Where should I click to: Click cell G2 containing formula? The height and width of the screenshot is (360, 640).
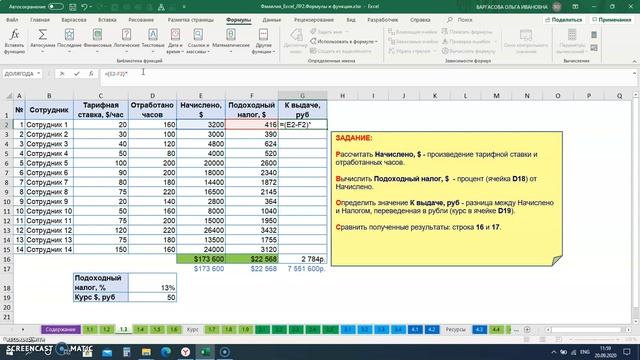[x=302, y=124]
